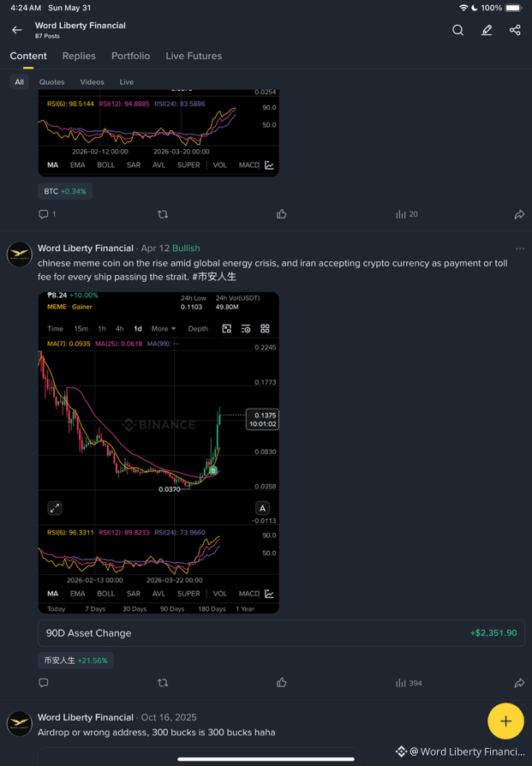Open the 90D Asset Change card

click(281, 633)
